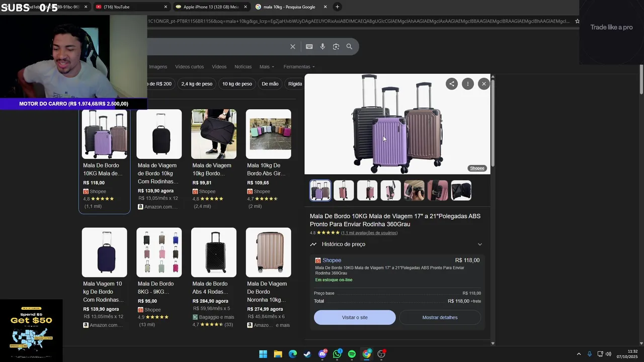Open the Shopee seller link in panel
This screenshot has width=644, height=362.
332,260
